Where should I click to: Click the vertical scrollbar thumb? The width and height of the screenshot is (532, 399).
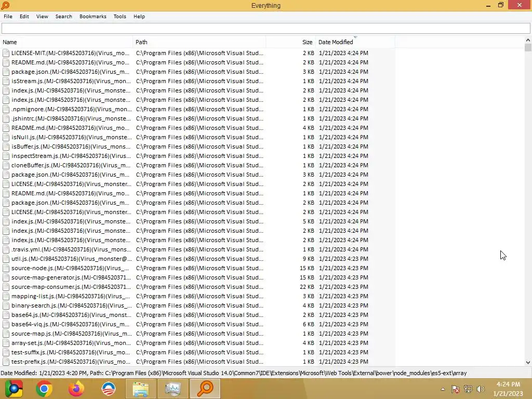click(528, 47)
